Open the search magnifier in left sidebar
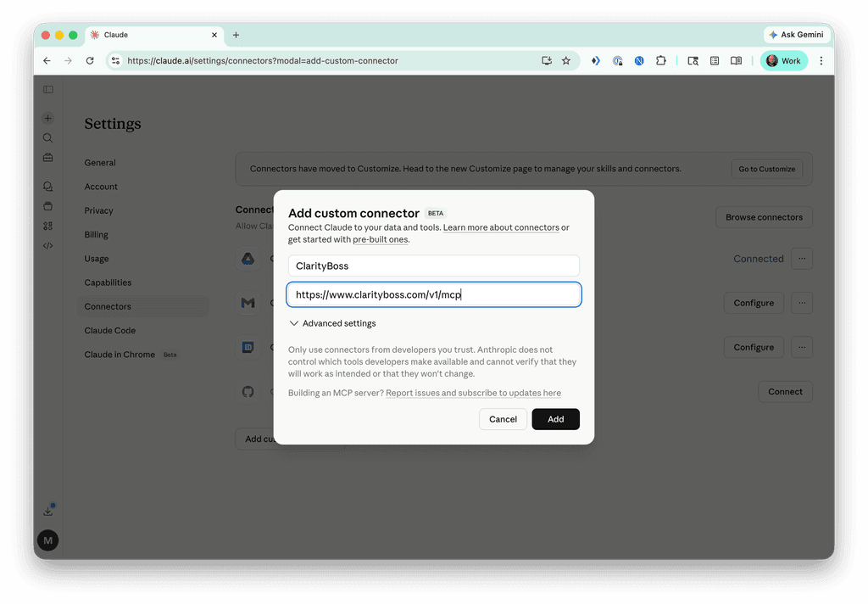Image resolution: width=868 pixels, height=604 pixels. coord(48,137)
